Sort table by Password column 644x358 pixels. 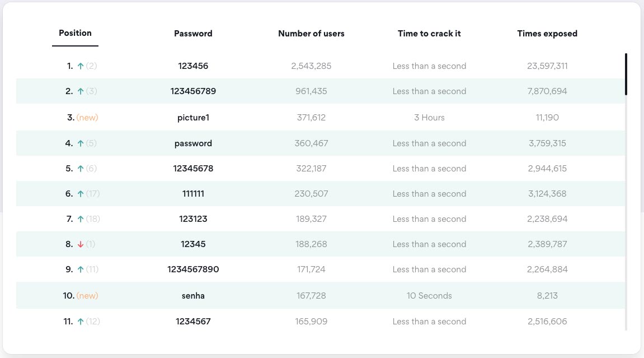[x=193, y=34]
